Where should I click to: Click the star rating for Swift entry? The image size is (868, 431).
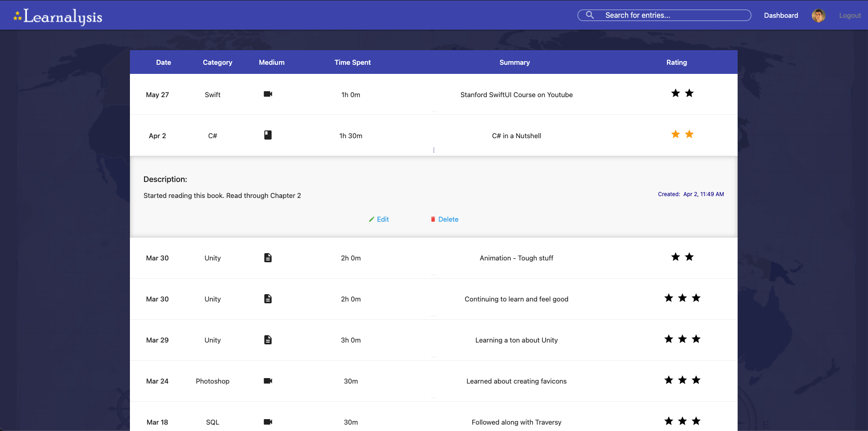(x=682, y=93)
